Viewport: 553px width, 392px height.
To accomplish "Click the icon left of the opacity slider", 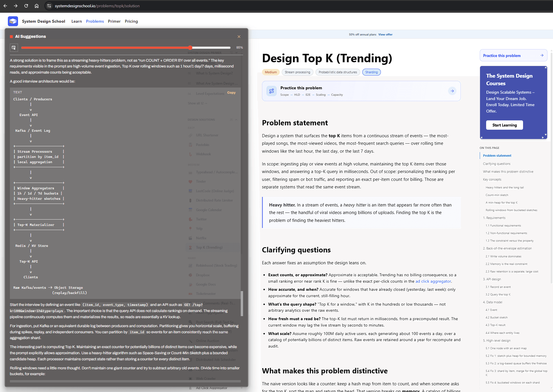I will tap(14, 47).
